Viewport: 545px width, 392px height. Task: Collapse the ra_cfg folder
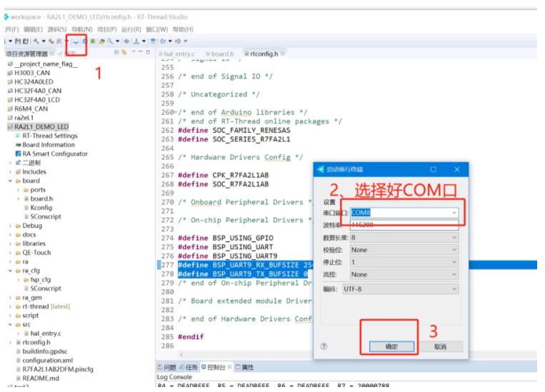pos(10,271)
